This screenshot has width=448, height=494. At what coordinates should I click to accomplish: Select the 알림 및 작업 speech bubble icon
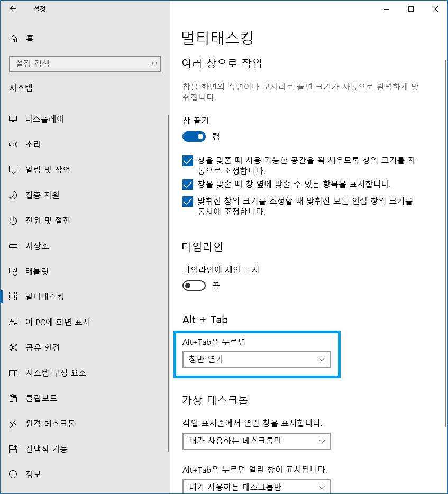pos(13,170)
